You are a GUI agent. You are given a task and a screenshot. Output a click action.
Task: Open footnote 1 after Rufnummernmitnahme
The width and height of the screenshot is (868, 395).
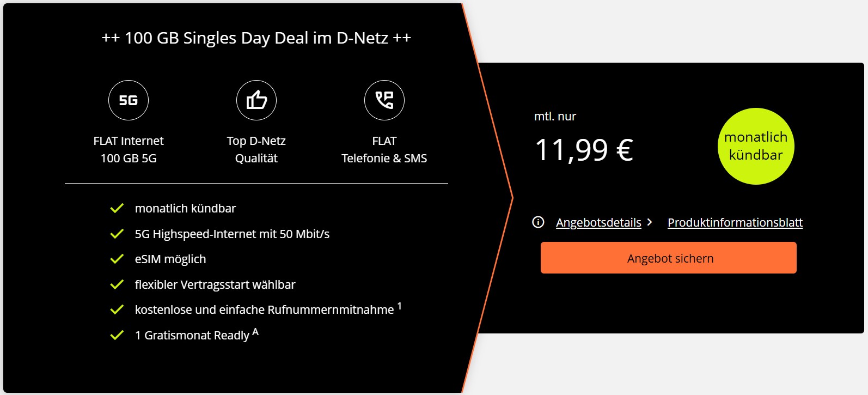click(400, 306)
